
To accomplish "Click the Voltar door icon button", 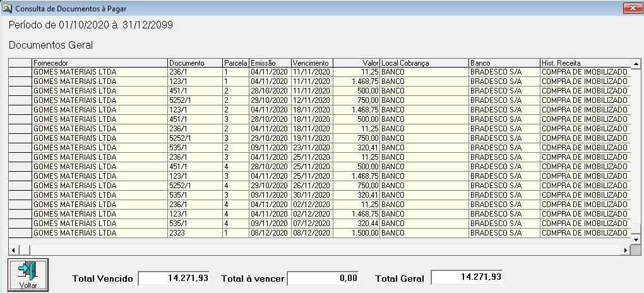I will [28, 274].
